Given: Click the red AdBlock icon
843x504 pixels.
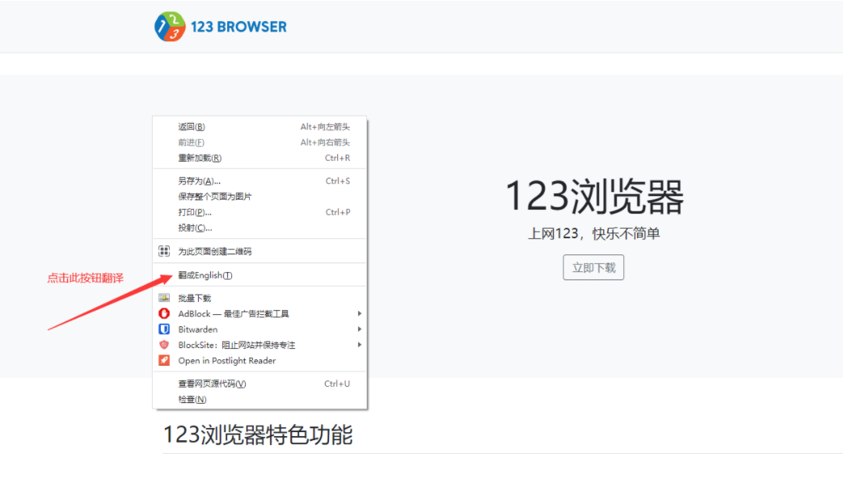Looking at the screenshot, I should (164, 313).
